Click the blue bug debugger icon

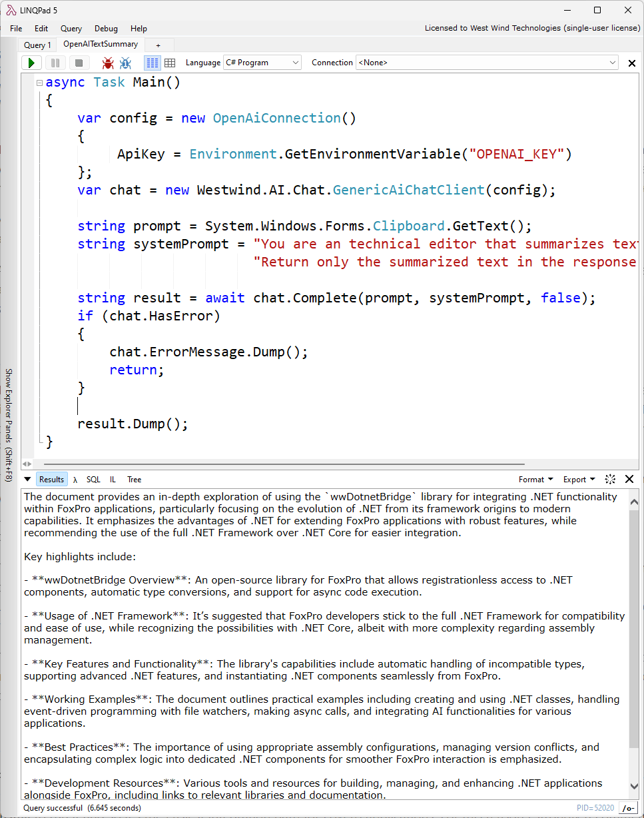coord(125,63)
